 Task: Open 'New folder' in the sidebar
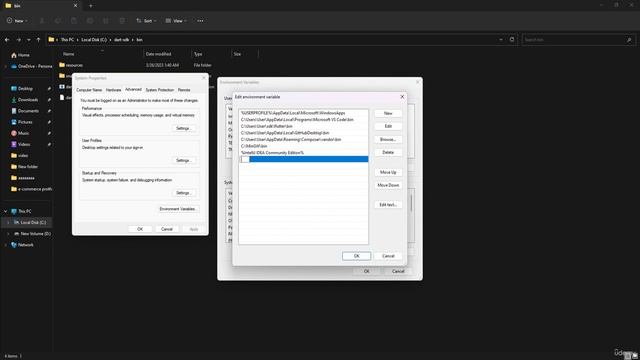coord(24,167)
